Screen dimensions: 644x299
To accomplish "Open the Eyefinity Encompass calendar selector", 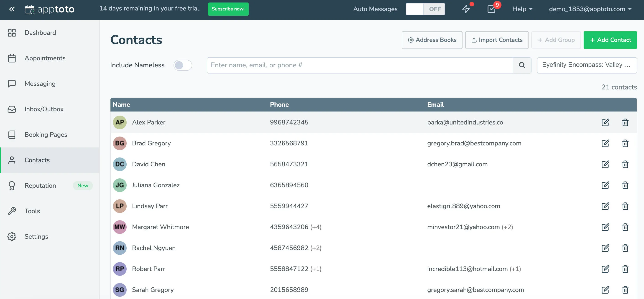I will point(587,65).
